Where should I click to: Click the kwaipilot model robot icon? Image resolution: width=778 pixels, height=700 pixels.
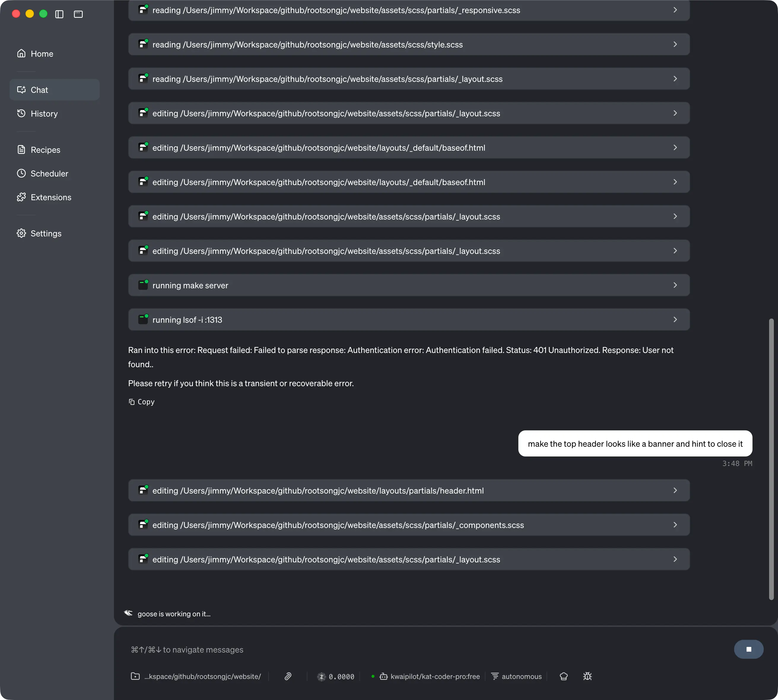384,676
